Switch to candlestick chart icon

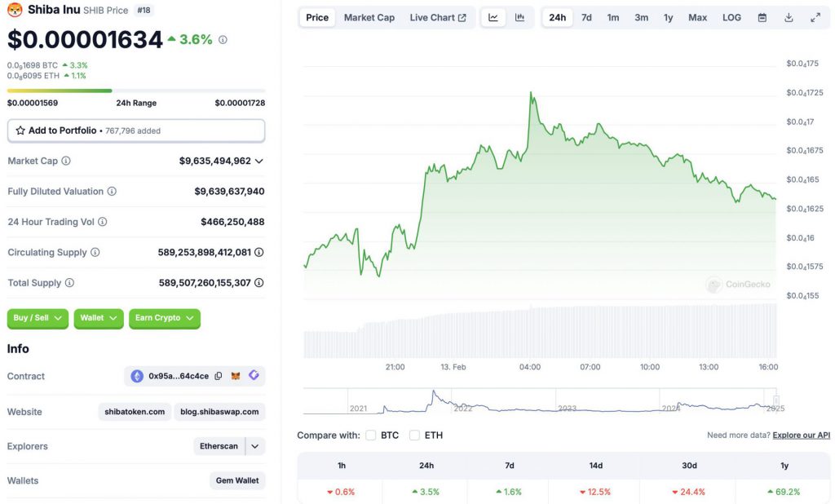(x=519, y=18)
